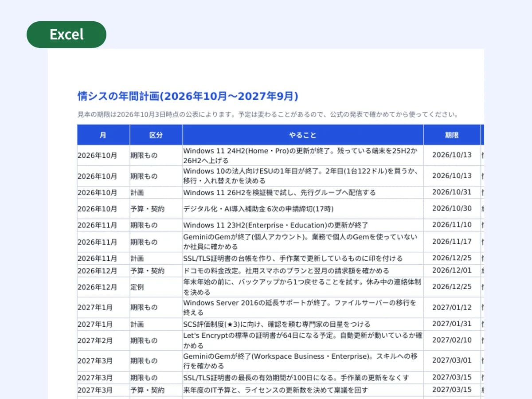The image size is (532, 399).
Task: Select the date 2027/01/12
Action: [x=452, y=307]
